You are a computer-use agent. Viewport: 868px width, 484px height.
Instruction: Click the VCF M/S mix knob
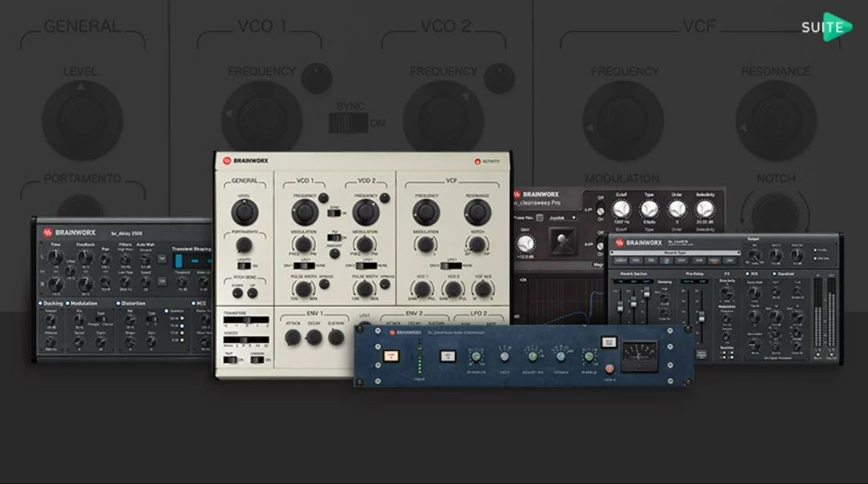click(483, 288)
